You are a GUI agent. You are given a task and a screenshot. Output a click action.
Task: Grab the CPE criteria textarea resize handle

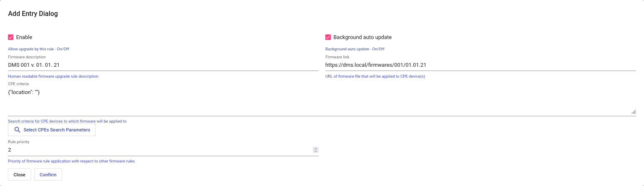[x=633, y=112]
